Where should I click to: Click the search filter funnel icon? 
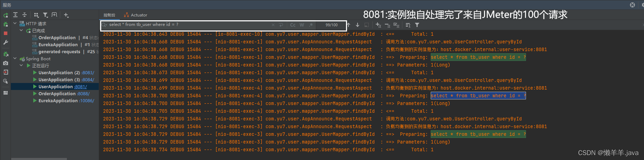point(417,25)
